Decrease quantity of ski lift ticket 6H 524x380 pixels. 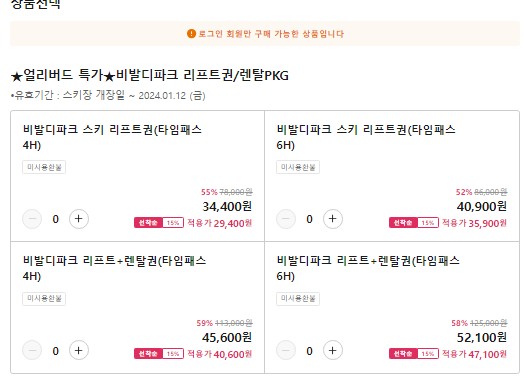pyautogui.click(x=286, y=219)
